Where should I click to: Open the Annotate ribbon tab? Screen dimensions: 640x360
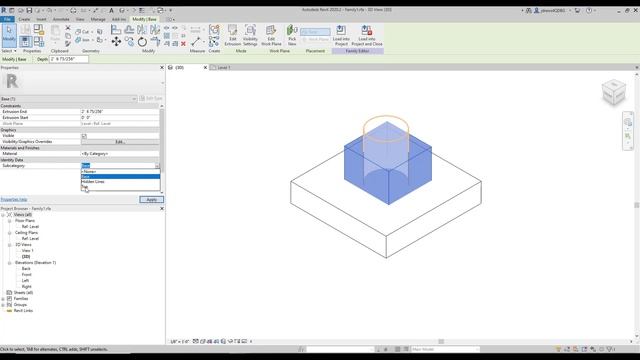61,19
